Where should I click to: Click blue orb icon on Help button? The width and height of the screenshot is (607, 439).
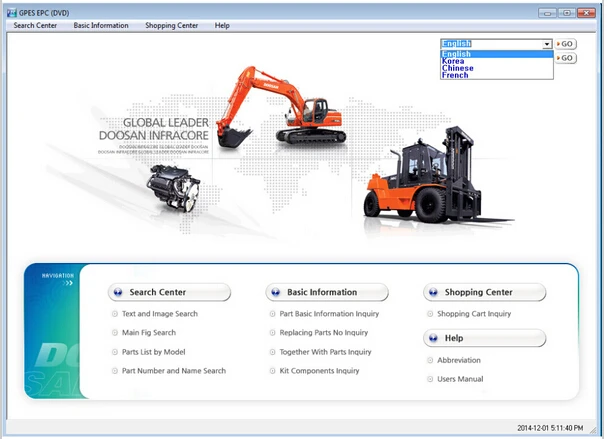coord(433,338)
